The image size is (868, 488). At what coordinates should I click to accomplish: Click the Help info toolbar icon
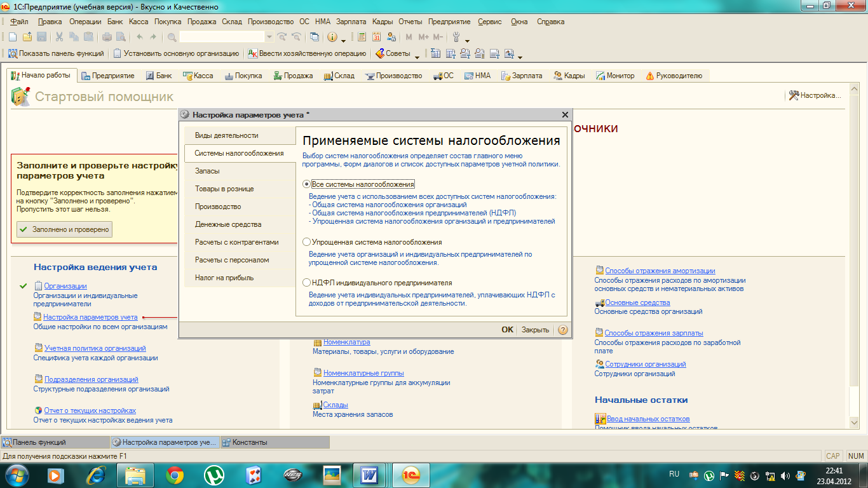(332, 37)
